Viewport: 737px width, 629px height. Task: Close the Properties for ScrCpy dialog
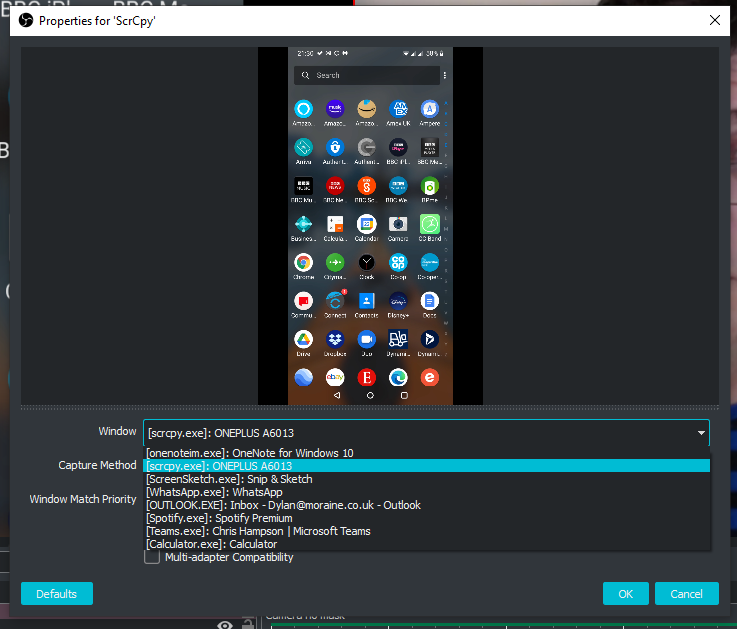tap(714, 20)
